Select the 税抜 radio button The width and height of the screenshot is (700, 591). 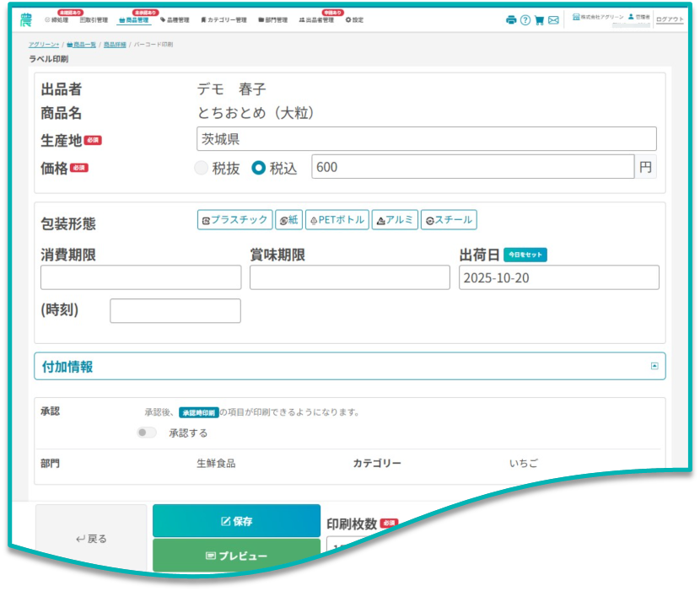[x=202, y=168]
